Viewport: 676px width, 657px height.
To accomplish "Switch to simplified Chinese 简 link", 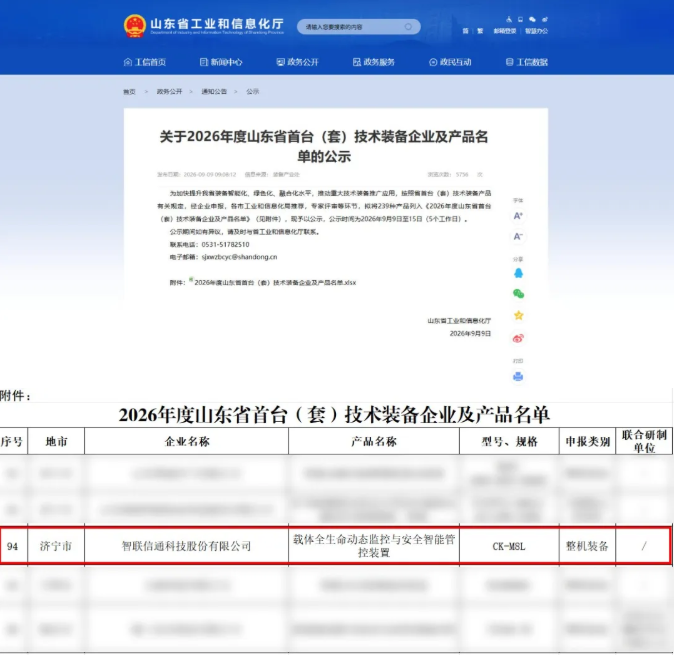I will [466, 31].
